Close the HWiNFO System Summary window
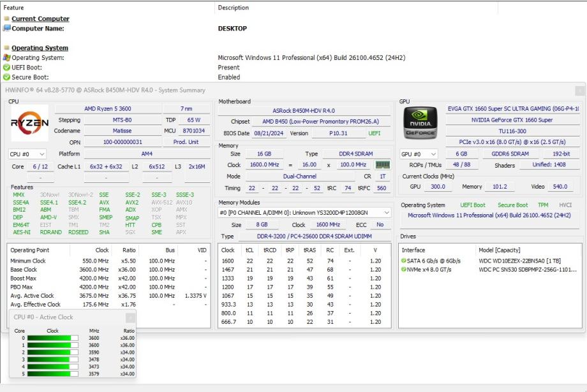Image resolution: width=587 pixels, height=392 pixels. pos(579,91)
